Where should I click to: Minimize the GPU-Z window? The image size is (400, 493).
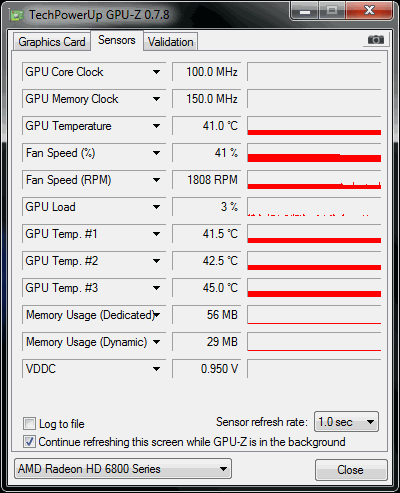[x=304, y=11]
